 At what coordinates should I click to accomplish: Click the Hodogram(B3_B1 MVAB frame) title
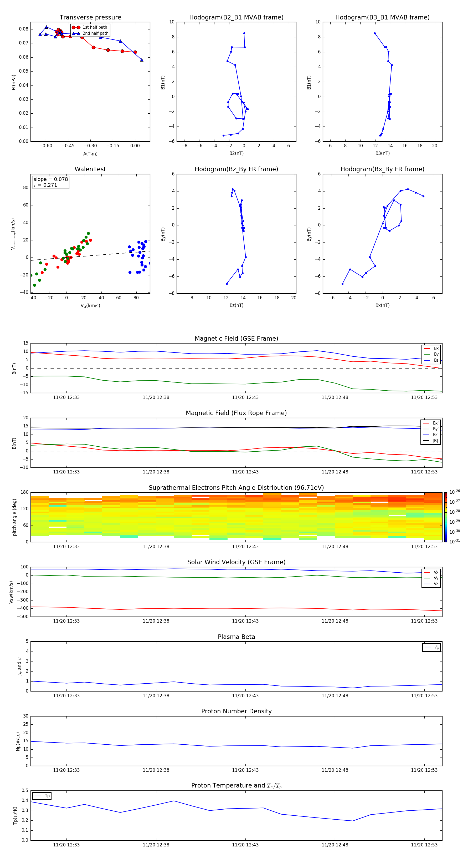coord(382,18)
